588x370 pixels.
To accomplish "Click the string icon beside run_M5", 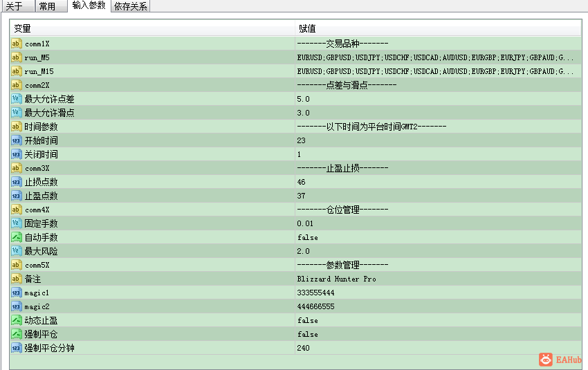I will pyautogui.click(x=16, y=57).
